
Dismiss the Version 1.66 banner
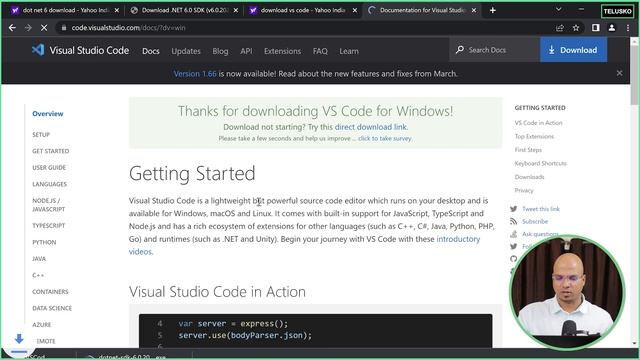(x=619, y=73)
